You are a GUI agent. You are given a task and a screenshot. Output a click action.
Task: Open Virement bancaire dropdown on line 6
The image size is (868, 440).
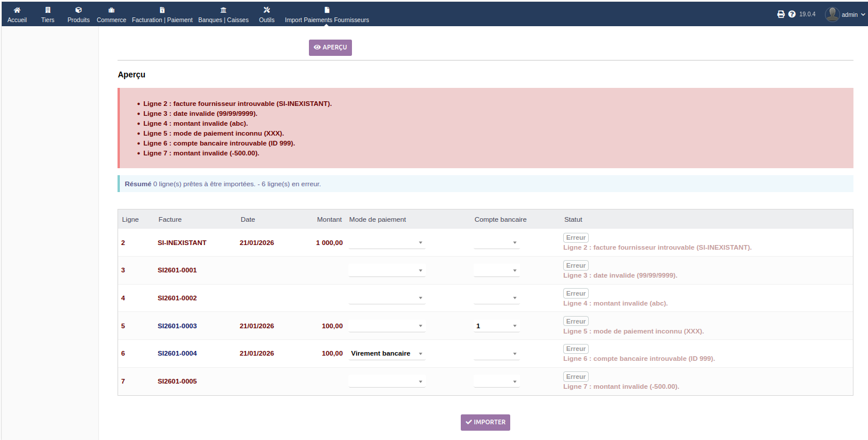(x=387, y=353)
